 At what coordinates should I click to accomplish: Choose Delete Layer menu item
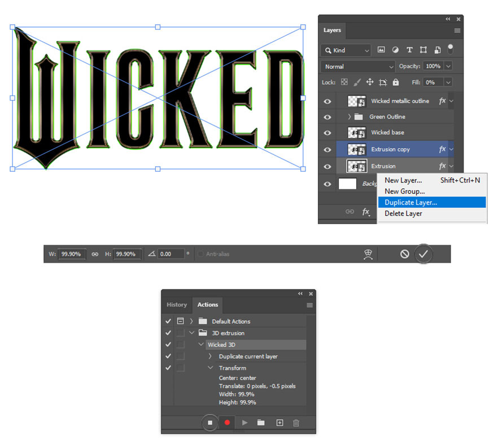[x=432, y=214]
